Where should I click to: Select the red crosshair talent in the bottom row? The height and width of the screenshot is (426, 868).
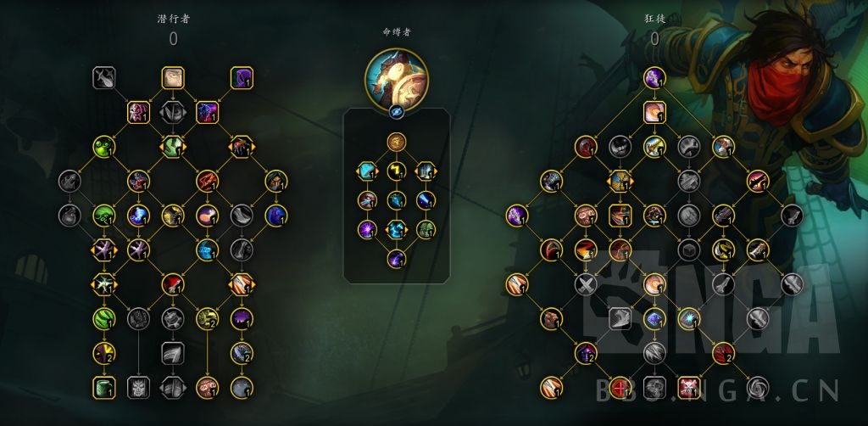point(620,388)
